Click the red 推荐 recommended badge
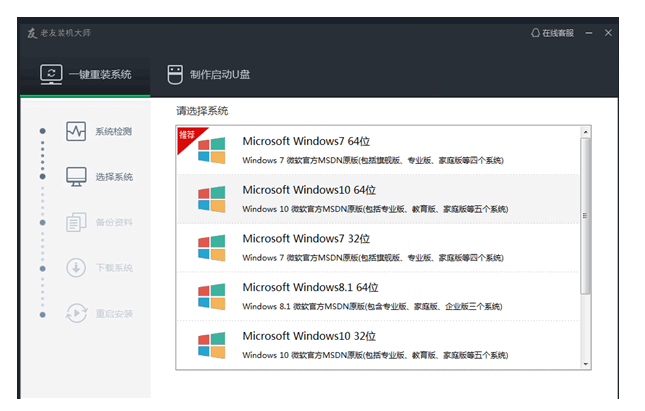The image size is (645, 411). [188, 137]
